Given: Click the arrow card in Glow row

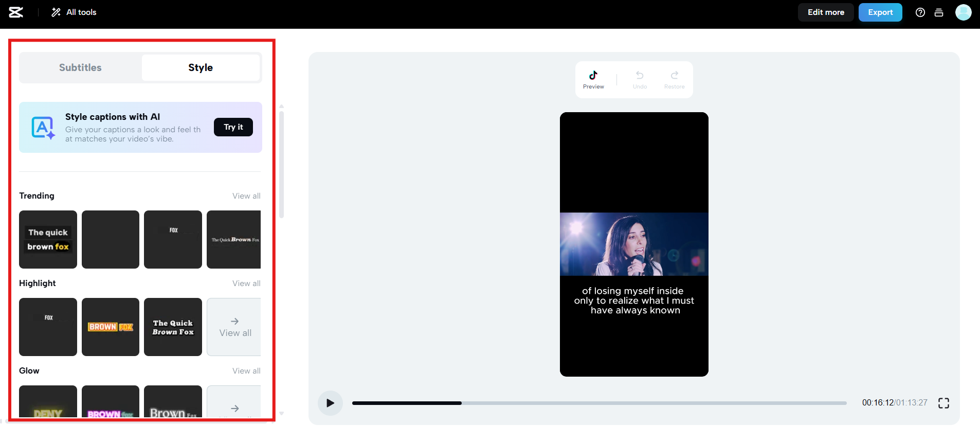Looking at the screenshot, I should click(x=234, y=401).
